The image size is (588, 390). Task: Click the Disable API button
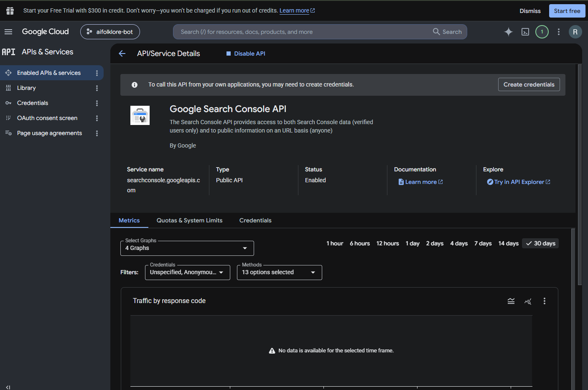click(246, 54)
